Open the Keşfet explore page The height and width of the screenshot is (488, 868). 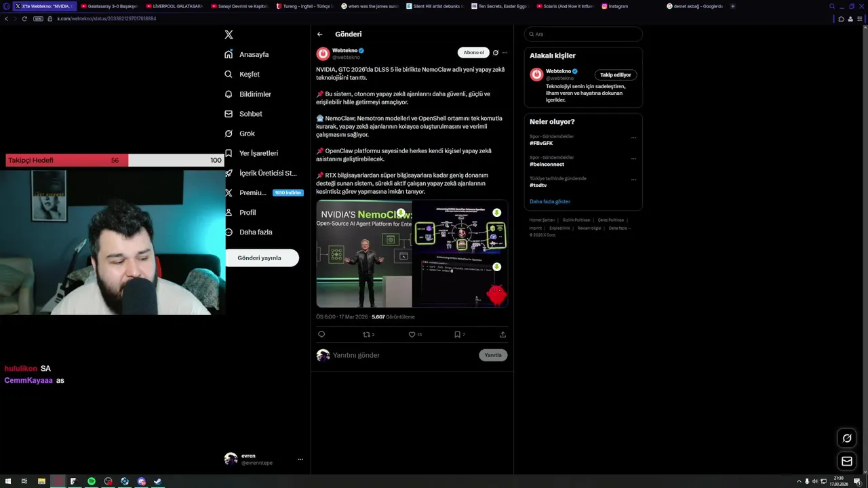point(242,74)
